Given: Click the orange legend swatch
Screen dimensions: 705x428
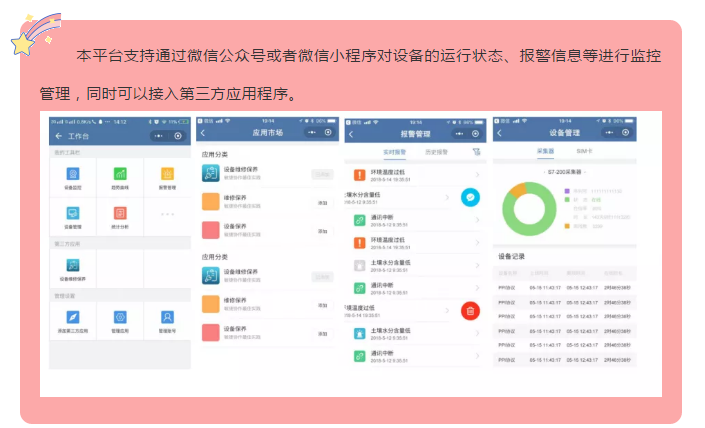Looking at the screenshot, I should [567, 226].
